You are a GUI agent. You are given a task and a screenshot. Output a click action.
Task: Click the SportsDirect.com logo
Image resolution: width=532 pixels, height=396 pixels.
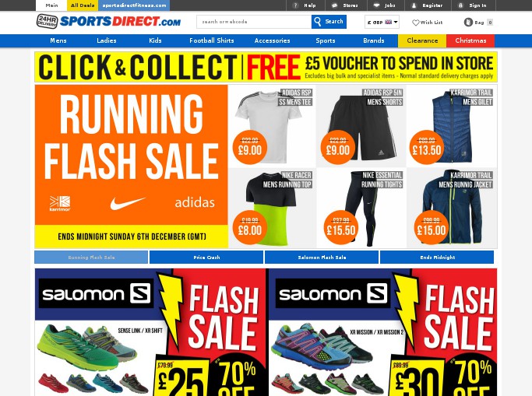pyautogui.click(x=108, y=21)
